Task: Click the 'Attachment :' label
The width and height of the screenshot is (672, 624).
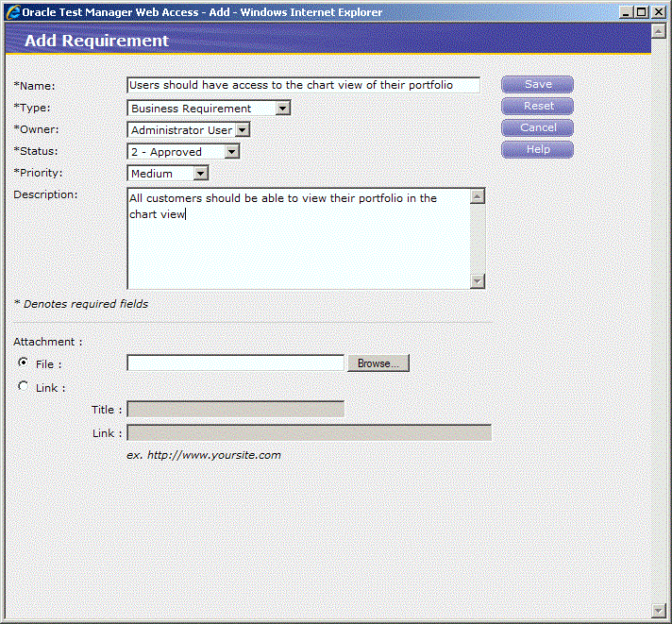Action: 47,342
